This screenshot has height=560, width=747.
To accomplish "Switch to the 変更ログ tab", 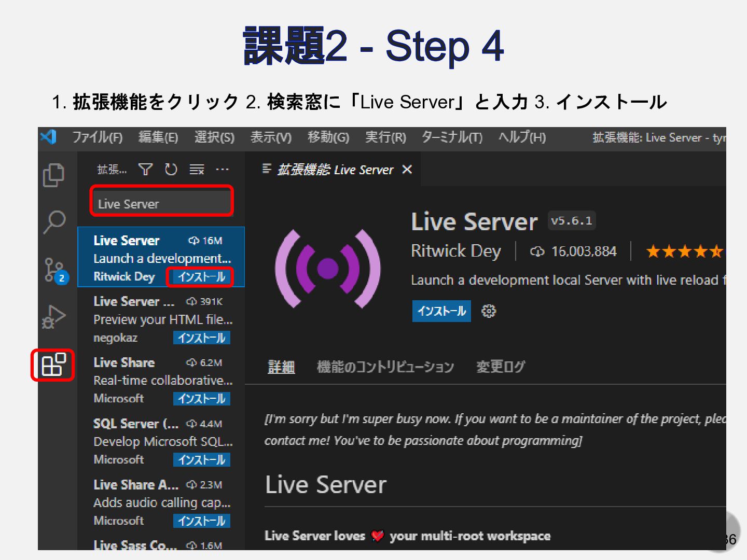I will pyautogui.click(x=501, y=367).
